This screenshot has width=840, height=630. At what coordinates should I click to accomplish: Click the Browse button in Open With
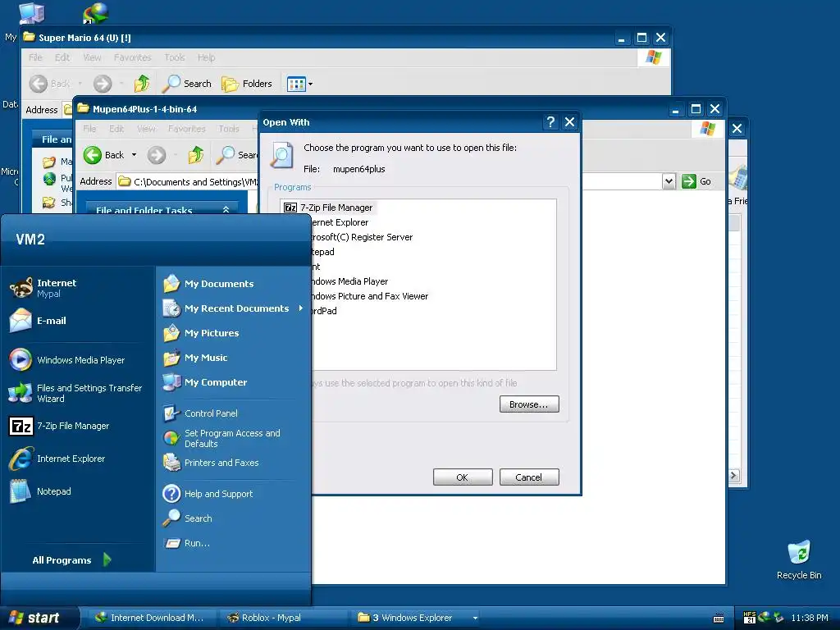(x=529, y=404)
